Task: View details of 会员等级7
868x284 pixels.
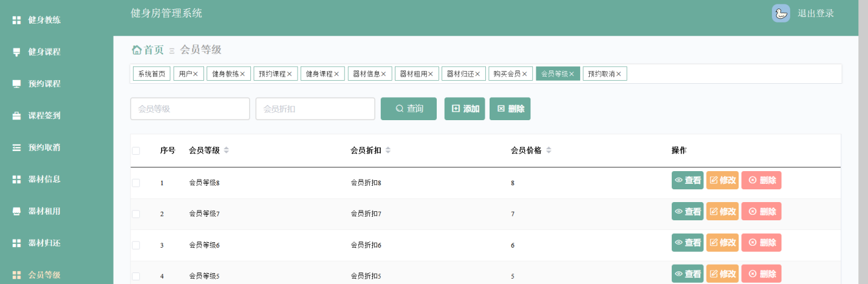Action: point(688,211)
